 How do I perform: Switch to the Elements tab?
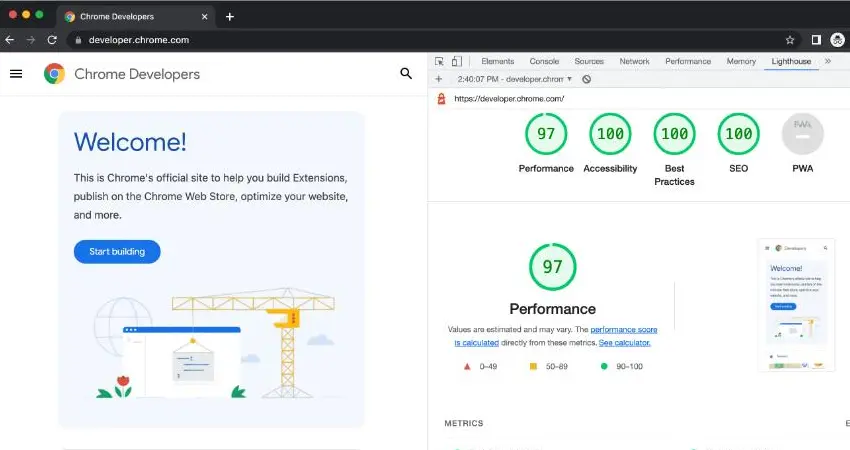pos(498,61)
